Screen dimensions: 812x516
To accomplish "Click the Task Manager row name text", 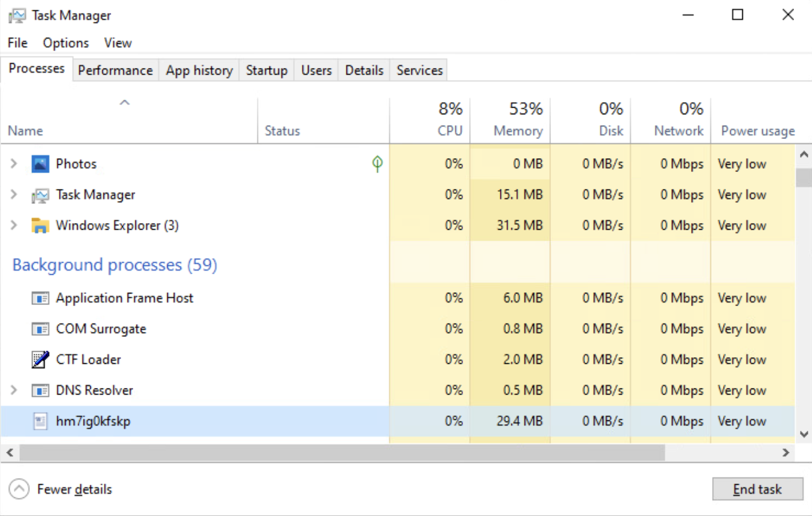I will [96, 195].
